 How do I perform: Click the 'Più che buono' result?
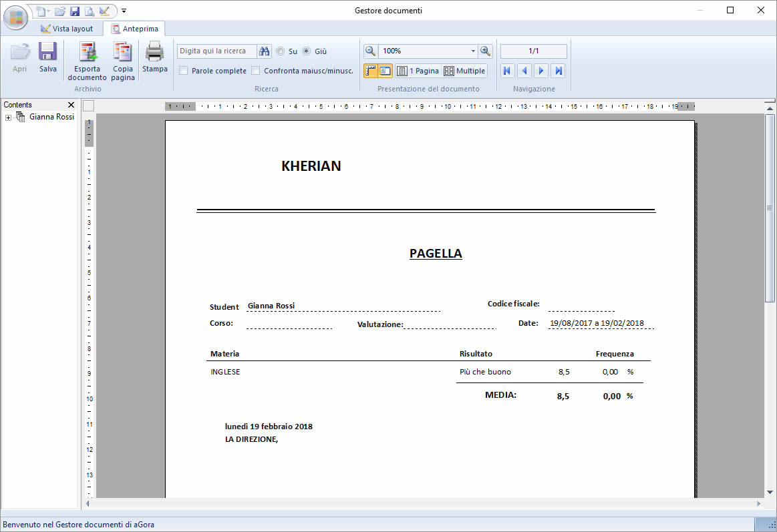click(x=485, y=372)
